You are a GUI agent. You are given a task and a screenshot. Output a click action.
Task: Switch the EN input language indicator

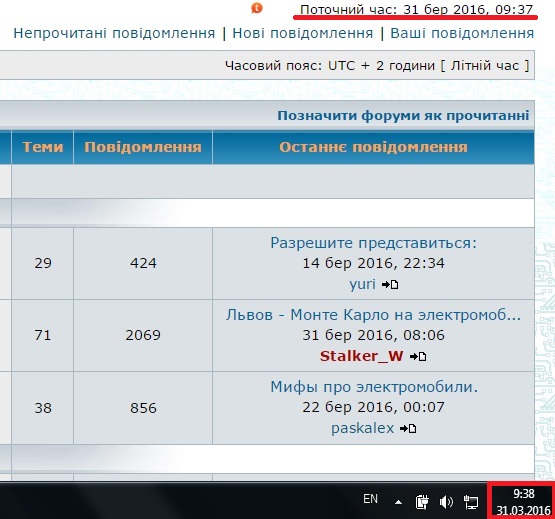coord(370,499)
